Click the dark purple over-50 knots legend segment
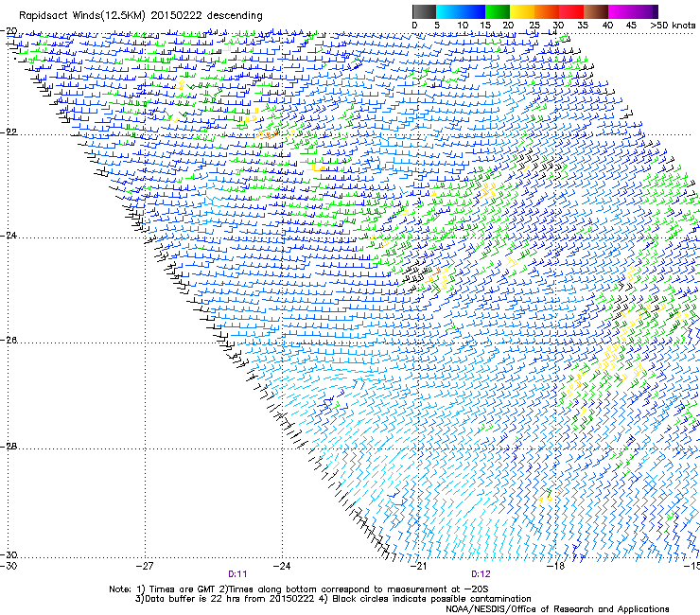The width and height of the screenshot is (700, 615). click(x=655, y=11)
